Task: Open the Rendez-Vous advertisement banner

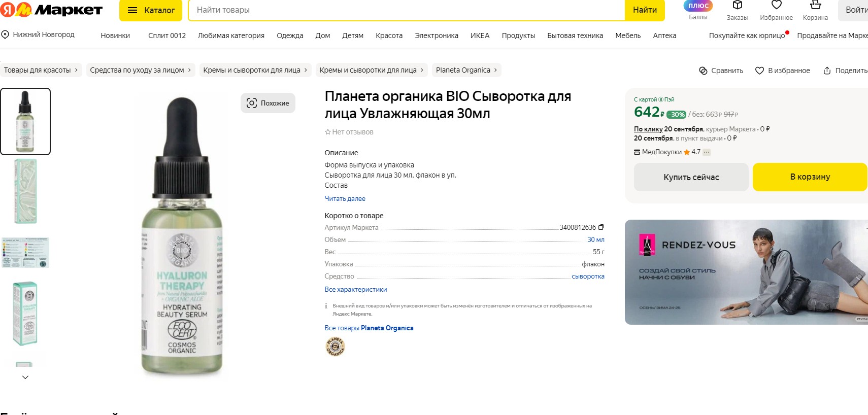Action: [x=746, y=272]
